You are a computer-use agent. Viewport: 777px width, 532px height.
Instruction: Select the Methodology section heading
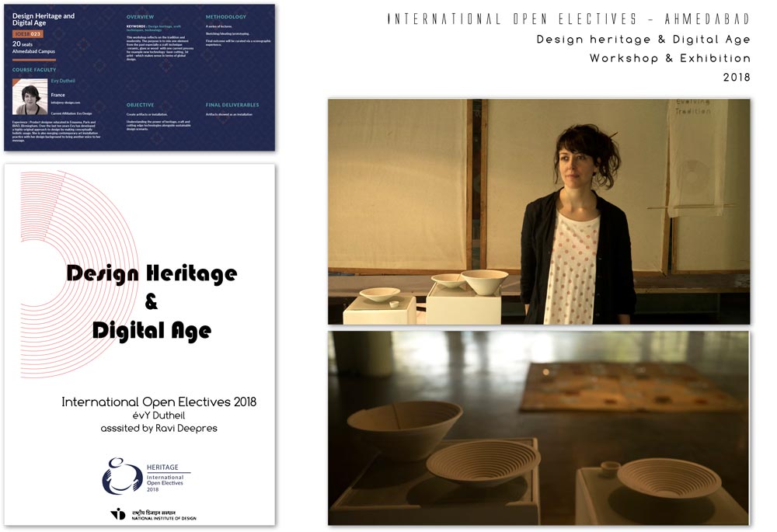click(x=226, y=16)
